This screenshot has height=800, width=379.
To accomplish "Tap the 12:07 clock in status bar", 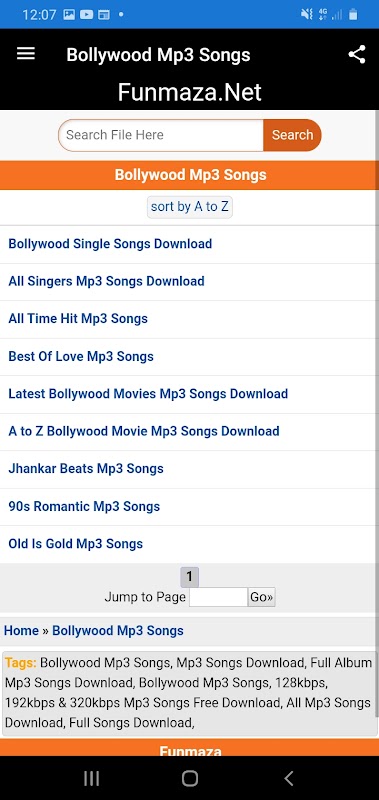I will click(x=39, y=14).
